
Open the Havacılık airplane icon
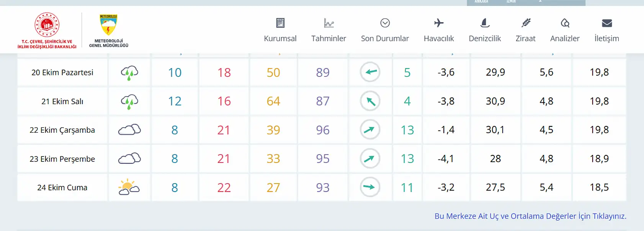(x=438, y=23)
